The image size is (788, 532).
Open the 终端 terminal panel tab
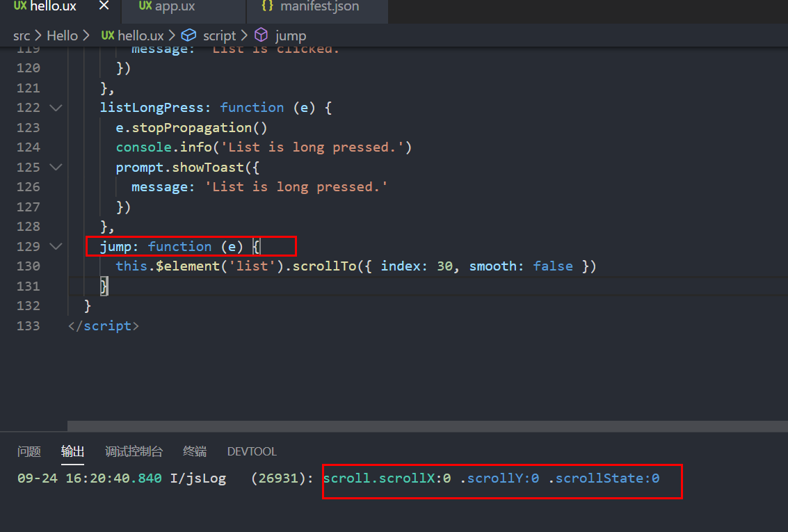195,452
